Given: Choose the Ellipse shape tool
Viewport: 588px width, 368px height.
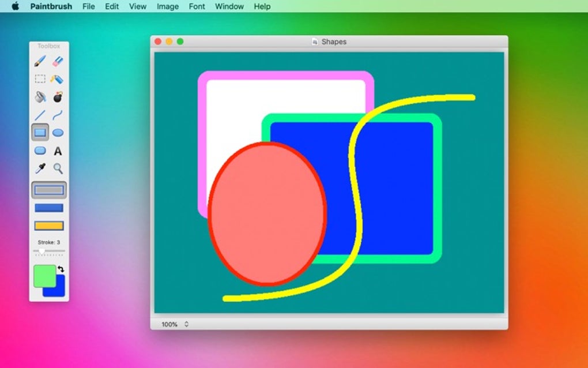Looking at the screenshot, I should pos(58,133).
